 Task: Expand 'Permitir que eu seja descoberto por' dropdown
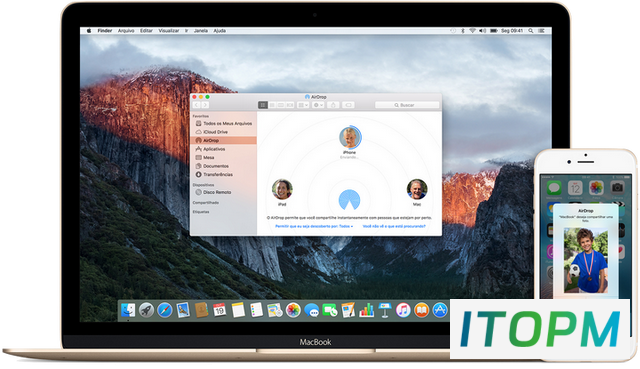[314, 226]
